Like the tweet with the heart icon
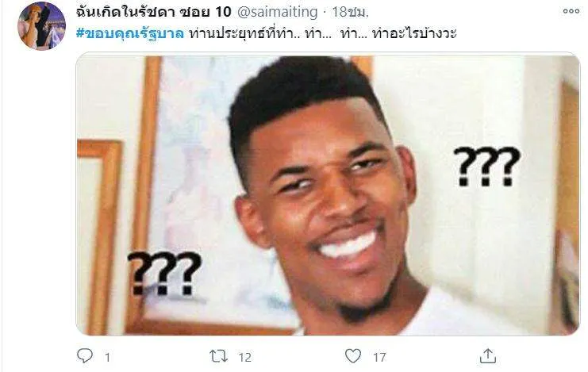Image resolution: width=588 pixels, height=372 pixels. (353, 356)
